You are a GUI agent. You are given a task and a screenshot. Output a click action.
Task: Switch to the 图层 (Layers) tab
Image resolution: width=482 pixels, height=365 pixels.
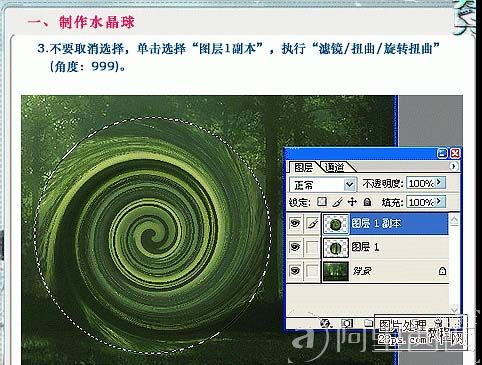coord(303,167)
